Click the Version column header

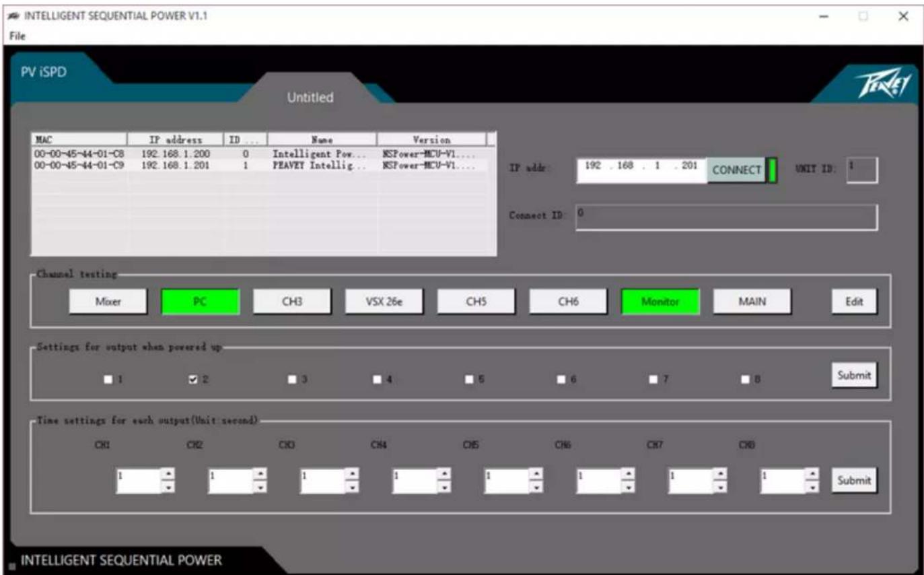click(x=431, y=139)
